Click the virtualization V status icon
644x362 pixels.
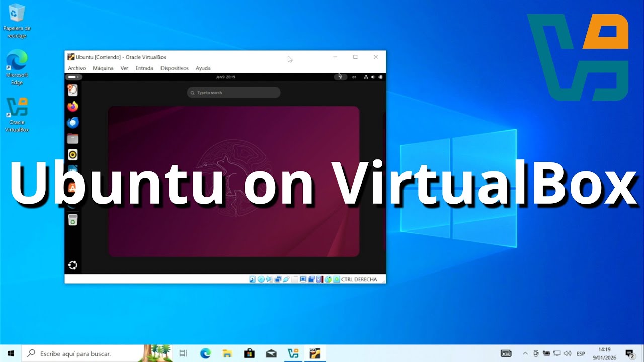coord(319,279)
